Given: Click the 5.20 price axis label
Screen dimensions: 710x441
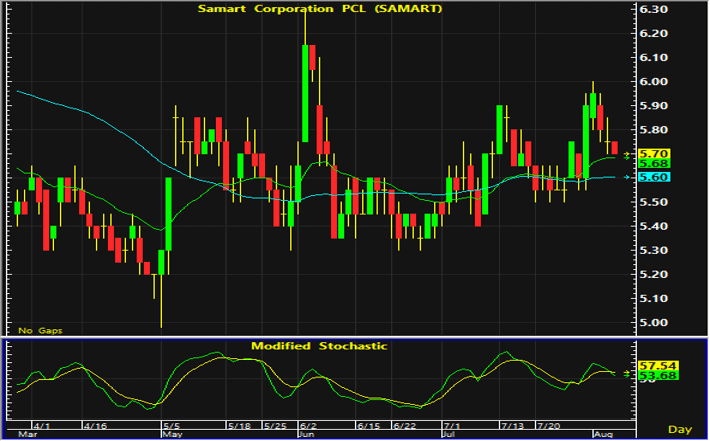Looking at the screenshot, I should coord(653,274).
